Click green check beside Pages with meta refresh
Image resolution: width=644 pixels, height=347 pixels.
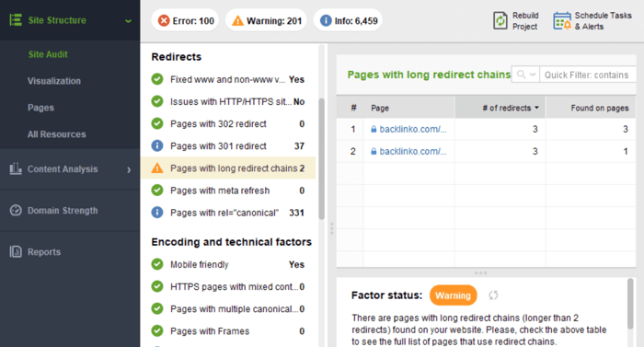pyautogui.click(x=157, y=190)
